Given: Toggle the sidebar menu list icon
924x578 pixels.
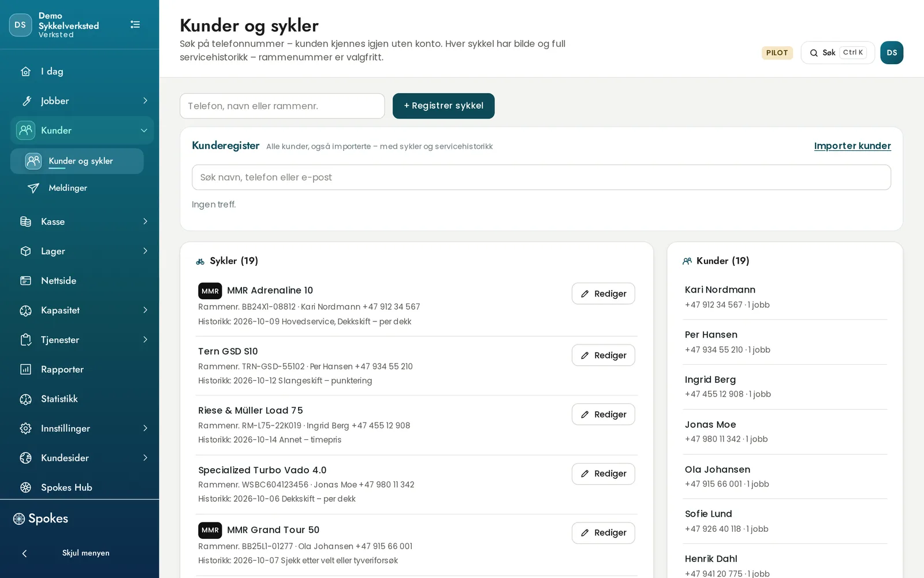Looking at the screenshot, I should pos(135,24).
